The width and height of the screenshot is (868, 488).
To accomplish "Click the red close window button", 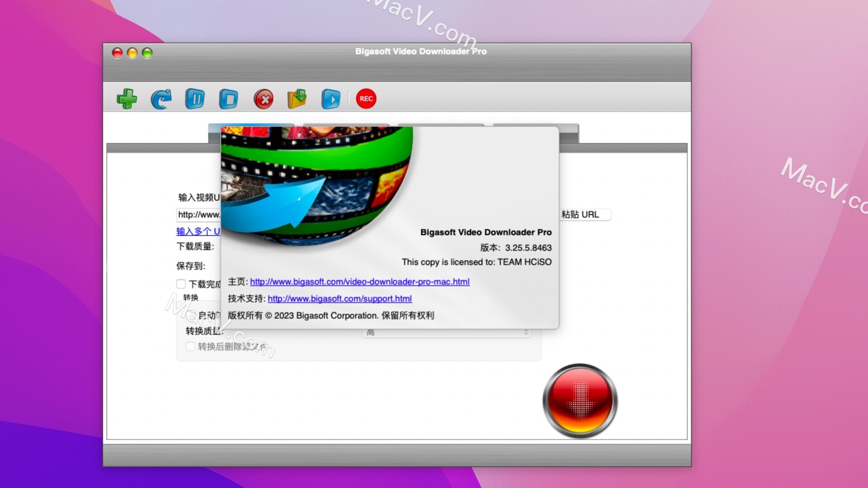I will (x=117, y=53).
